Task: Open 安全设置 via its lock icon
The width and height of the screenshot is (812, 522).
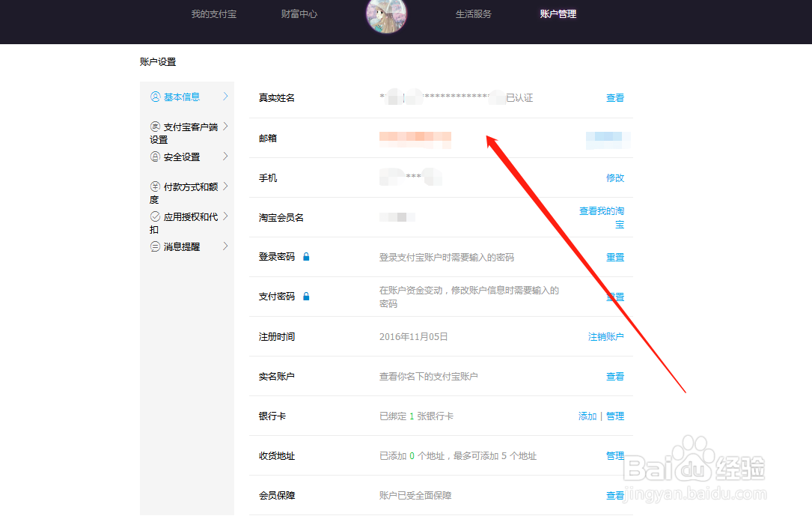Action: tap(155, 157)
